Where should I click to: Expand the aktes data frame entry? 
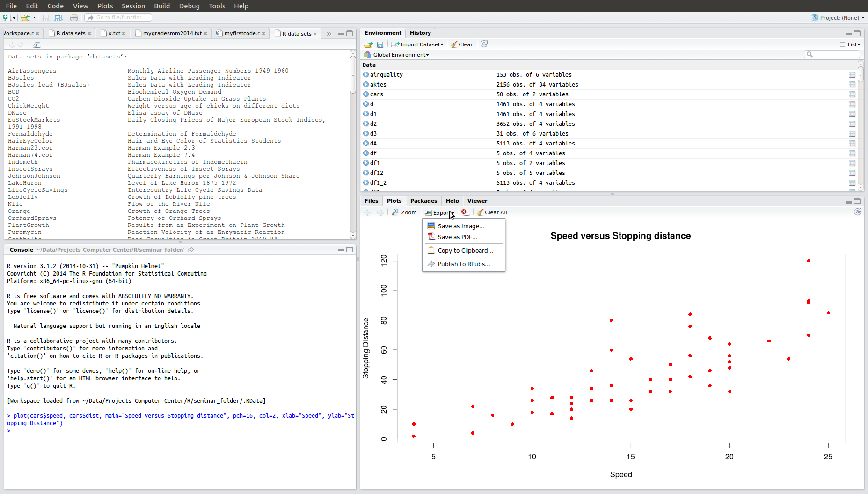(x=366, y=85)
